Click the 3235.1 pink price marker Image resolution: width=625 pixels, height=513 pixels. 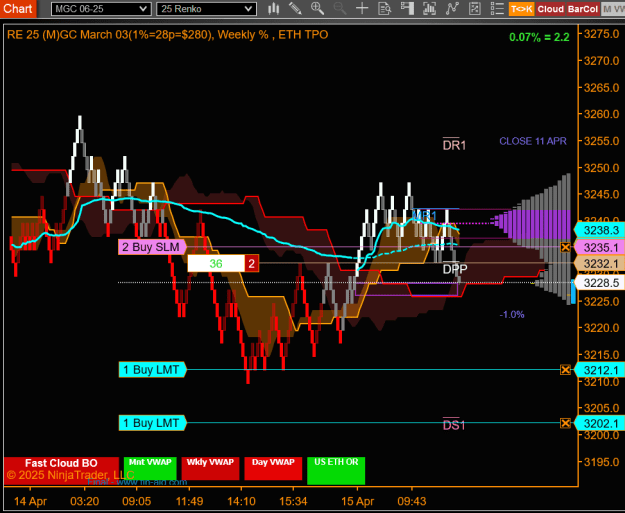tap(599, 248)
